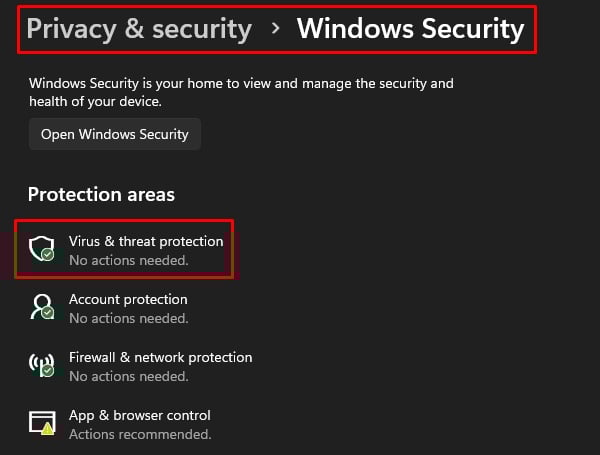The width and height of the screenshot is (600, 455).
Task: Click the green checkmark badge on the shield icon
Action: click(47, 254)
